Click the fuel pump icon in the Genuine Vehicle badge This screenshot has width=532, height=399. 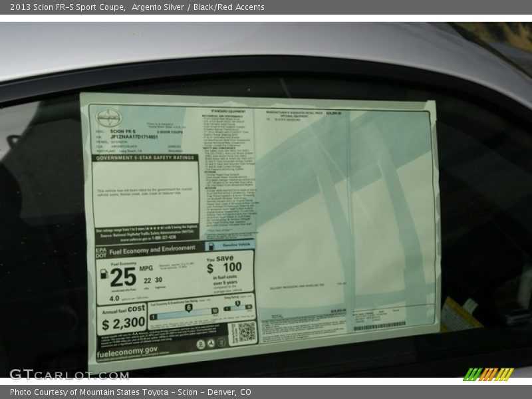coord(210,246)
